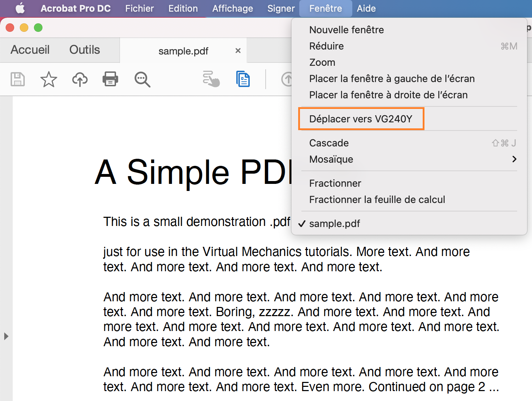This screenshot has height=401, width=532.
Task: Click the Save file icon
Action: pyautogui.click(x=18, y=79)
